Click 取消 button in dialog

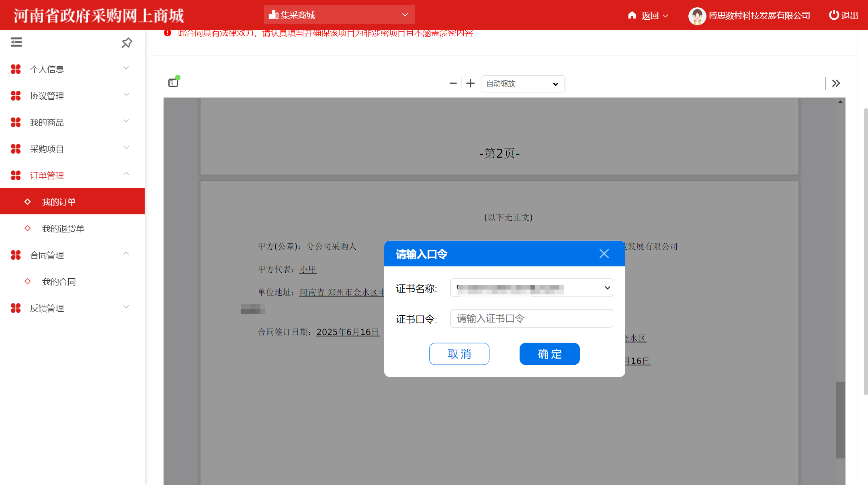coord(459,354)
